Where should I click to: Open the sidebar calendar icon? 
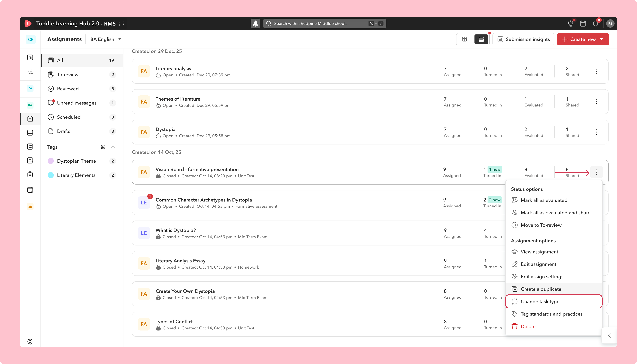click(30, 190)
